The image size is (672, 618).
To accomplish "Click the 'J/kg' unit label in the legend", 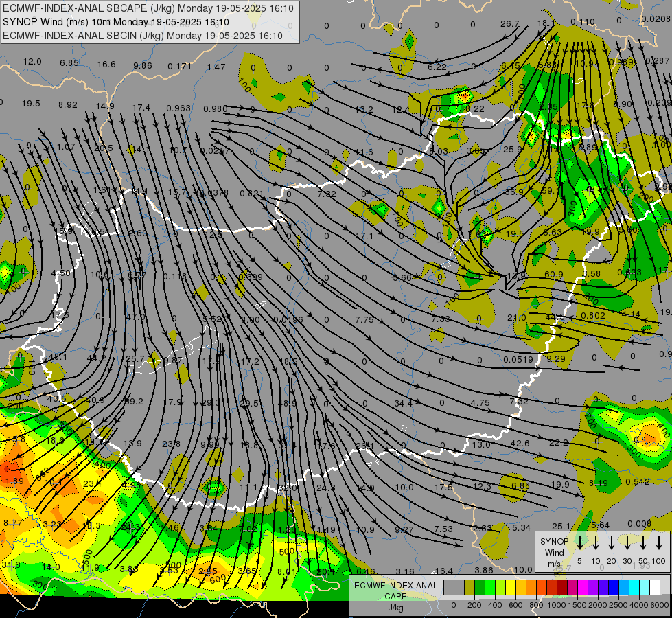I will (395, 608).
